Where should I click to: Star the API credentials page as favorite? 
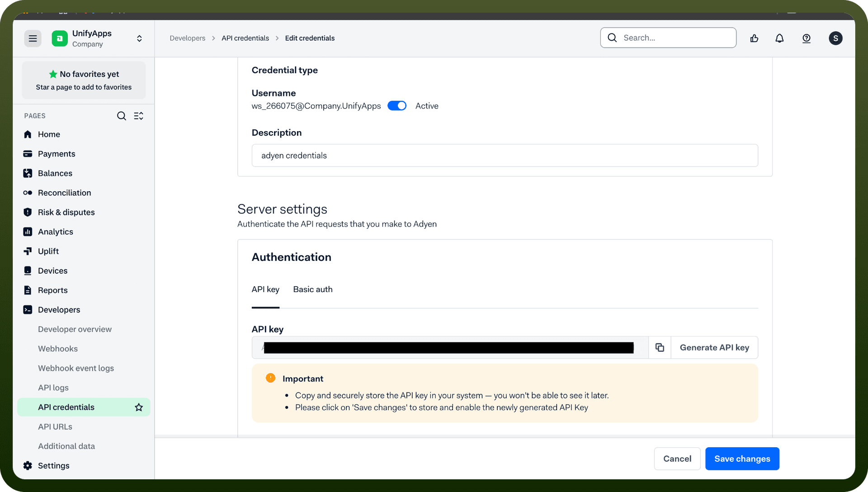(x=139, y=407)
